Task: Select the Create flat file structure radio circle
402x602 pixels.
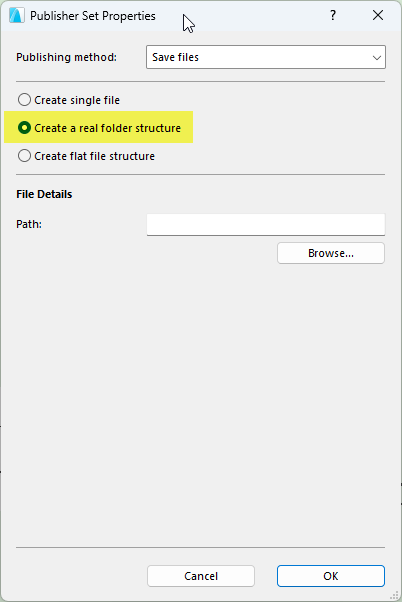Action: click(x=24, y=156)
